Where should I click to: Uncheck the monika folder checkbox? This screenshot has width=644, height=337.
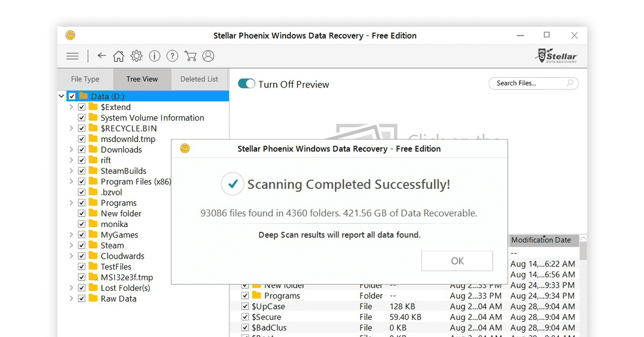(x=82, y=224)
